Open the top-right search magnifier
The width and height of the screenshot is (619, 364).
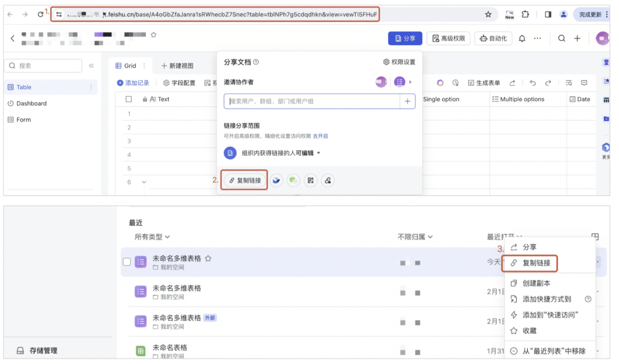561,38
